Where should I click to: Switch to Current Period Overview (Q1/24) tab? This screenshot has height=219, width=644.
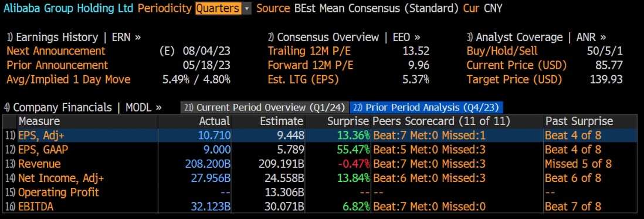(x=265, y=107)
